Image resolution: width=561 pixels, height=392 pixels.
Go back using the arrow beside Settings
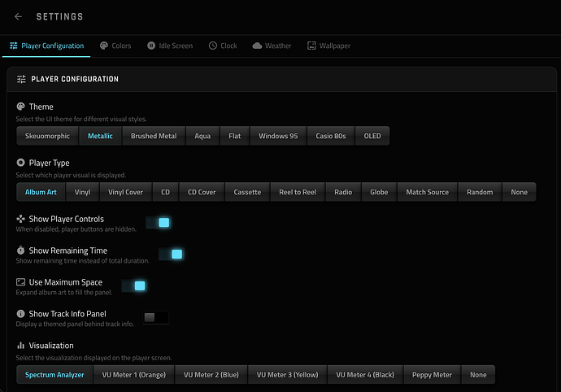pos(18,16)
